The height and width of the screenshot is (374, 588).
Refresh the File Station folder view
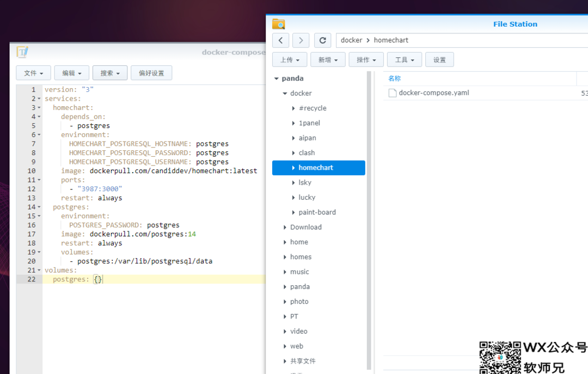pos(322,40)
